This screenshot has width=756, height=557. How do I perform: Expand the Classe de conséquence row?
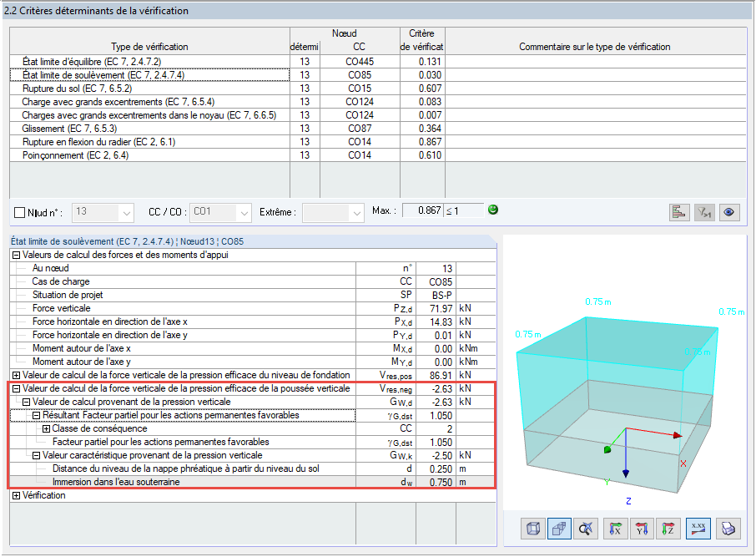(46, 428)
